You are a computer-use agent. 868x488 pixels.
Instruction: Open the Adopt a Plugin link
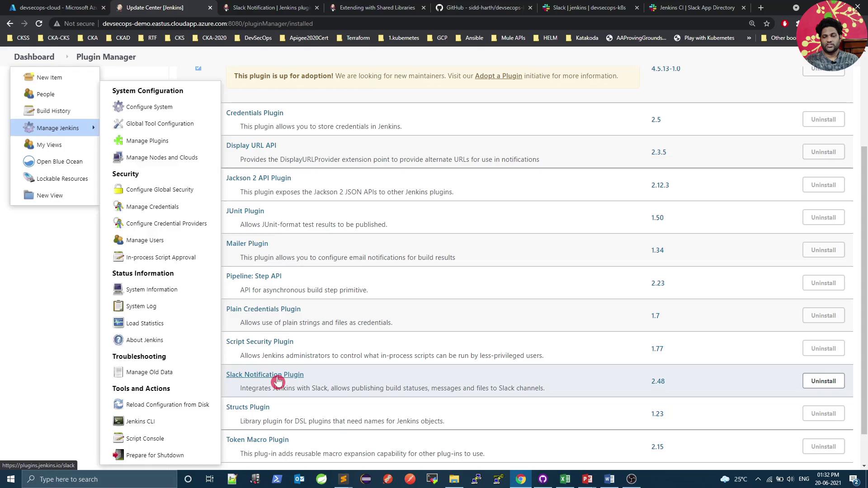[x=498, y=76]
